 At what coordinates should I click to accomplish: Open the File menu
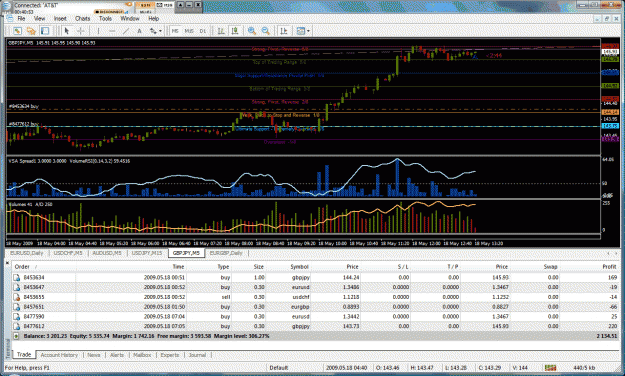pos(21,18)
